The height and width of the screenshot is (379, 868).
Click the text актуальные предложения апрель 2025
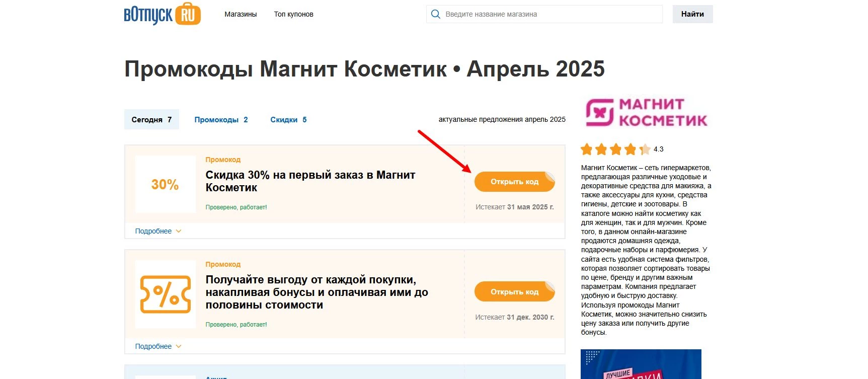tap(502, 120)
